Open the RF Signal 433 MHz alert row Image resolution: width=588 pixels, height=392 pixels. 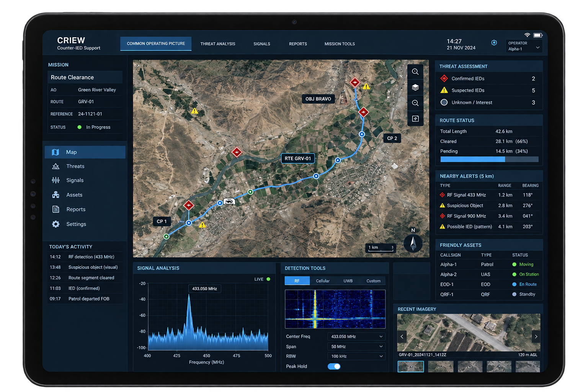coord(489,195)
